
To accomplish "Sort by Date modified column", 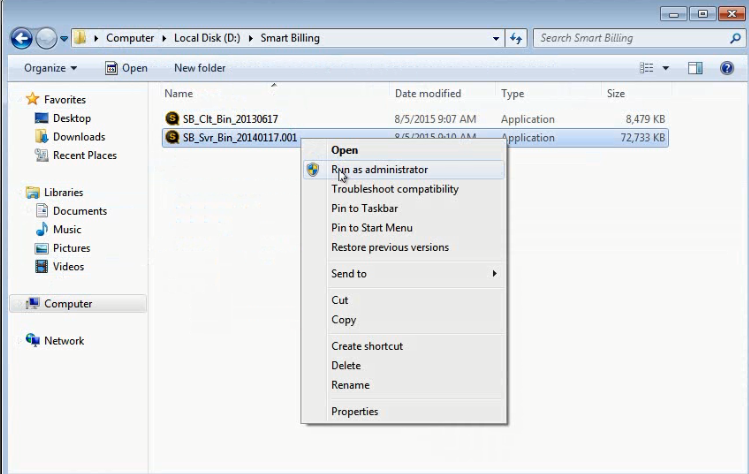I will [428, 93].
